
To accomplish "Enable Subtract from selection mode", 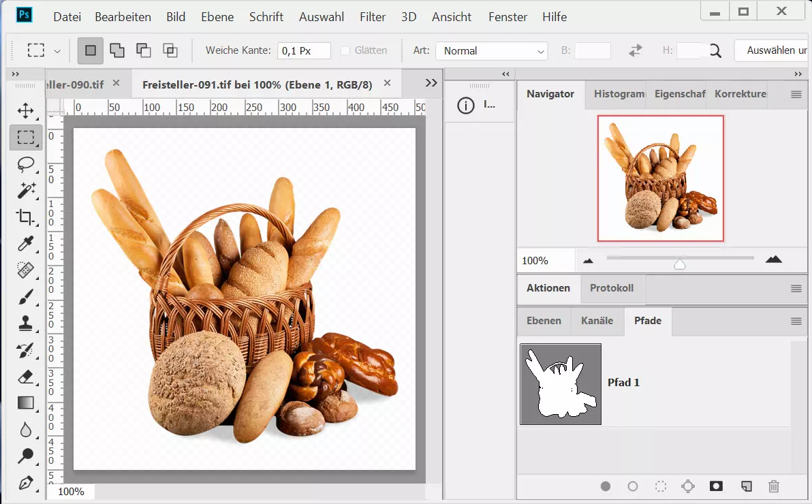I will tap(144, 50).
